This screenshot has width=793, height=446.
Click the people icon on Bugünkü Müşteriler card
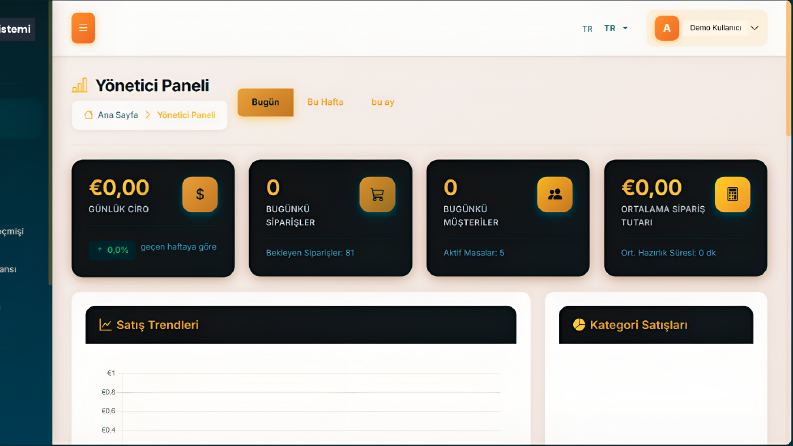(x=555, y=194)
